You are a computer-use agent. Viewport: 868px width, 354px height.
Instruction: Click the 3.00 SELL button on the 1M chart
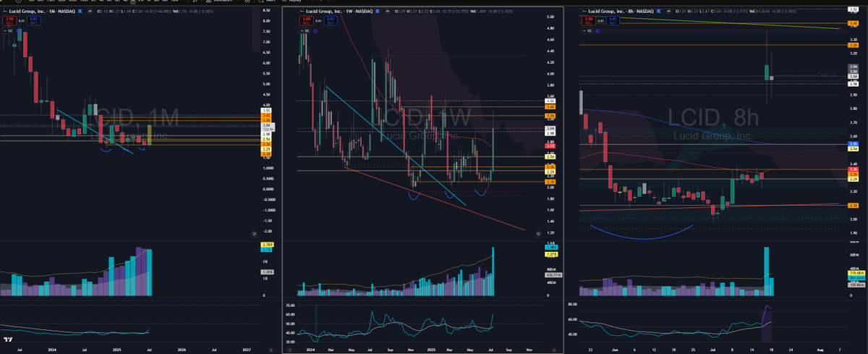coord(9,20)
